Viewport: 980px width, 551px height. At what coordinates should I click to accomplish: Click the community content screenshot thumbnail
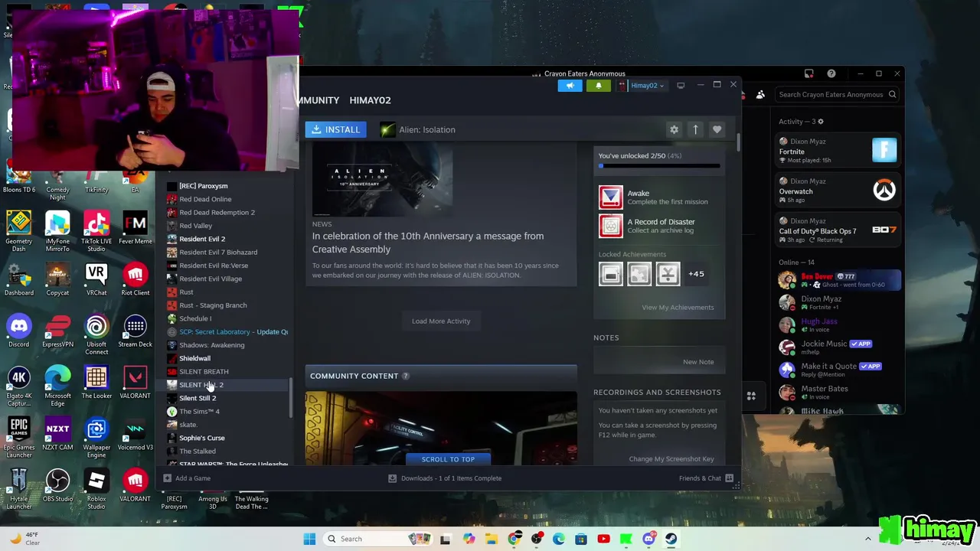tap(441, 427)
